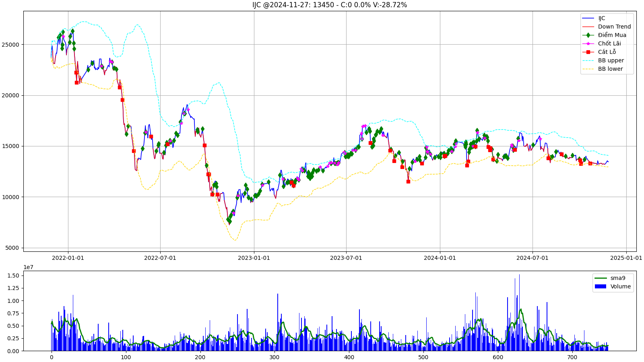Viewport: 644px width, 362px height.
Task: Click the Chốt Lãi legend label
Action: tap(609, 43)
